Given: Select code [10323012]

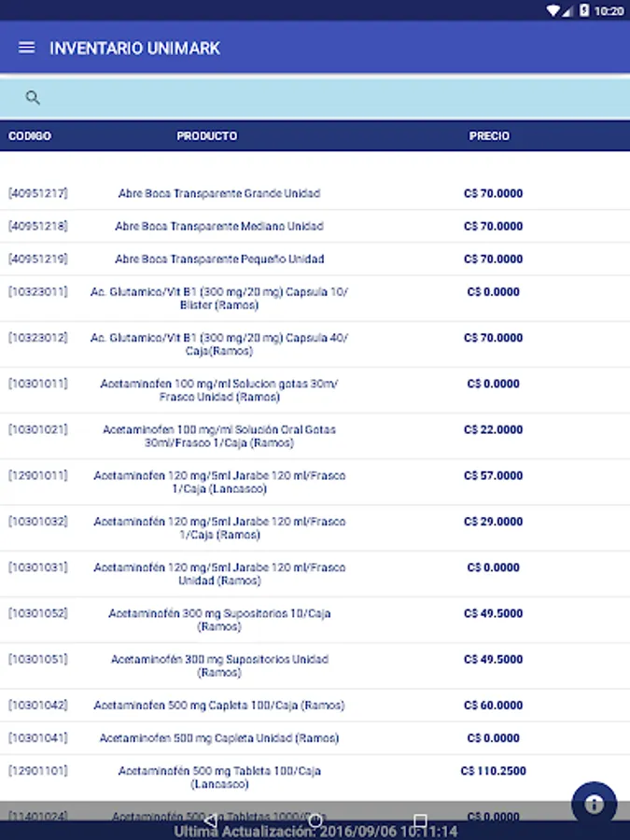Looking at the screenshot, I should click(38, 338).
